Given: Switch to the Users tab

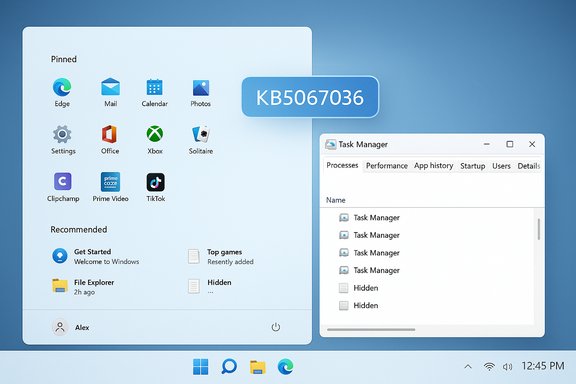Looking at the screenshot, I should coord(501,166).
